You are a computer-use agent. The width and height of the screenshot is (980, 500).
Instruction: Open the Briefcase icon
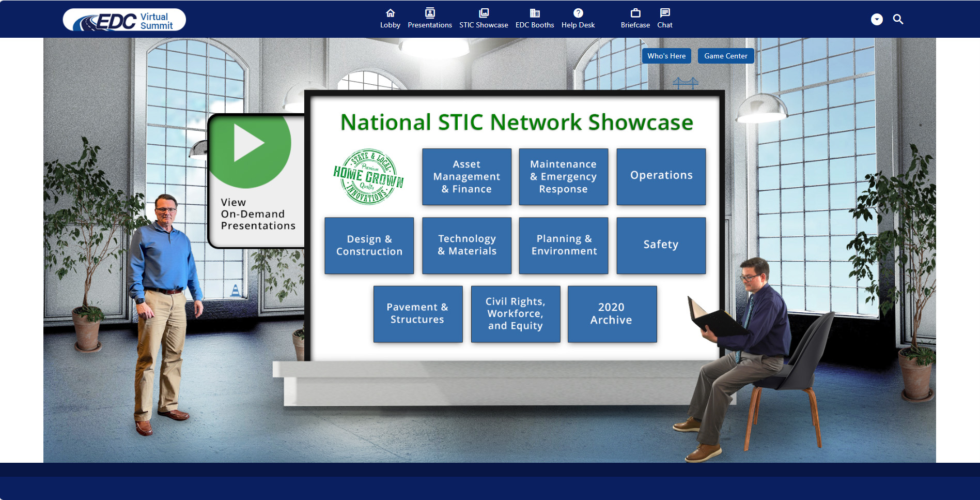click(x=635, y=13)
